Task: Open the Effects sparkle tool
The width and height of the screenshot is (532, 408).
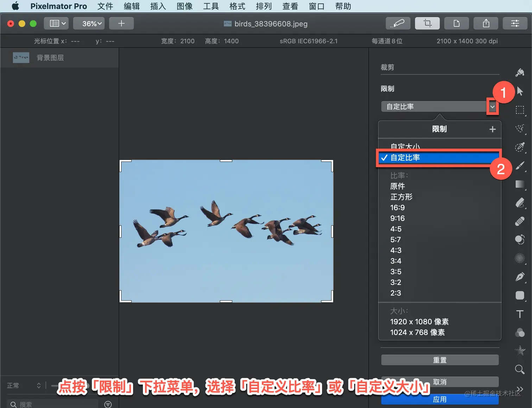Action: pyautogui.click(x=520, y=351)
